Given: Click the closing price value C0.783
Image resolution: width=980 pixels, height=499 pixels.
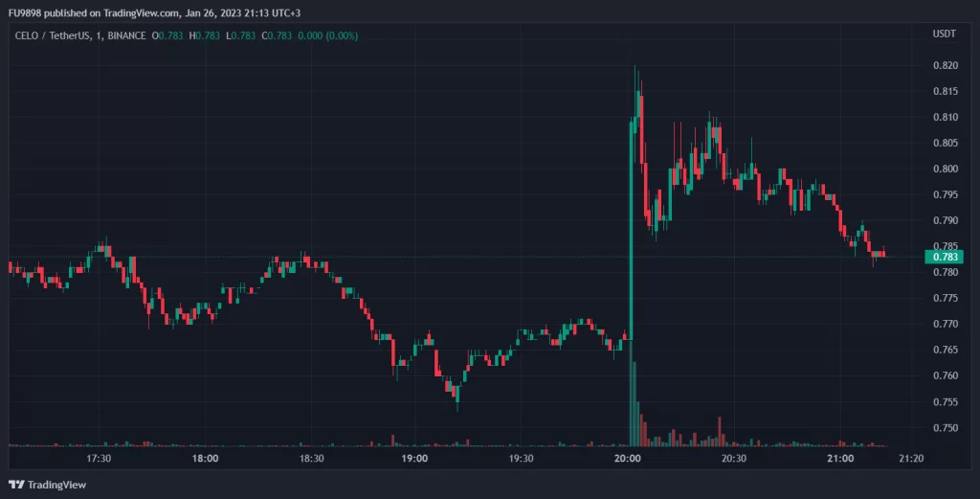Looking at the screenshot, I should point(252,35).
